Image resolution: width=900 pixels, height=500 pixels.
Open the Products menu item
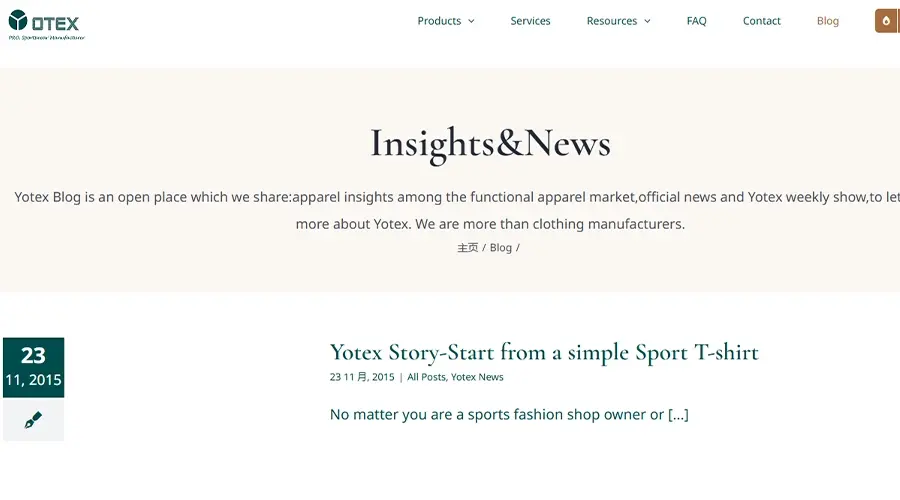coord(439,21)
